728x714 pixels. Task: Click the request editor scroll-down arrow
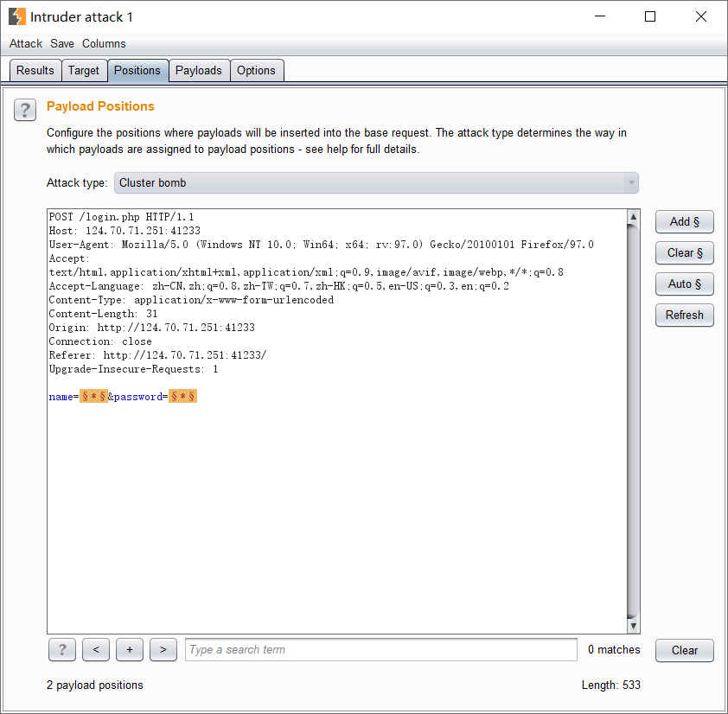(633, 626)
